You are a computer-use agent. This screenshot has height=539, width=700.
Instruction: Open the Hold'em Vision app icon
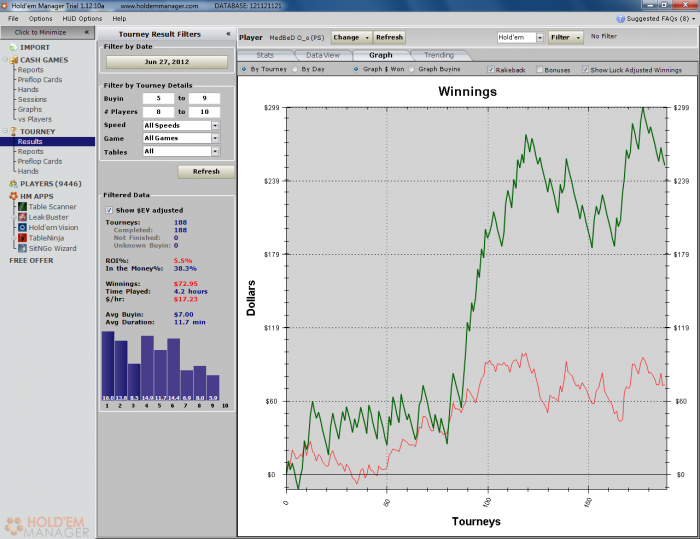(22, 227)
